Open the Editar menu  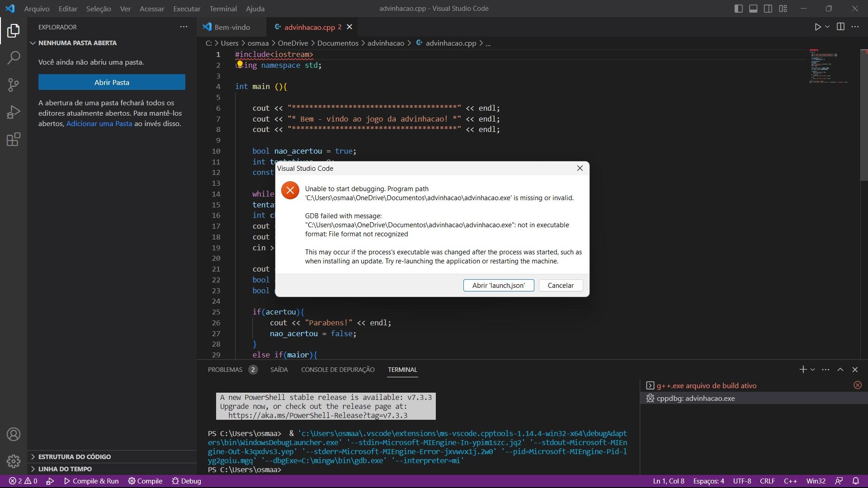coord(68,9)
